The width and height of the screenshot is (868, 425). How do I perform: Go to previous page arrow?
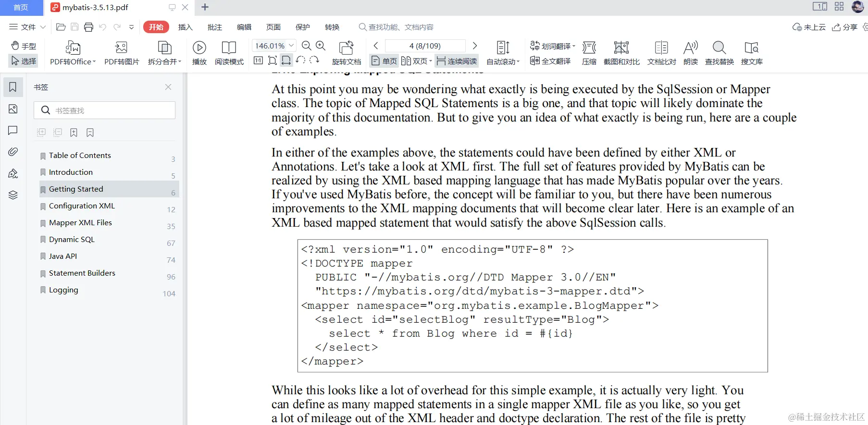point(376,46)
